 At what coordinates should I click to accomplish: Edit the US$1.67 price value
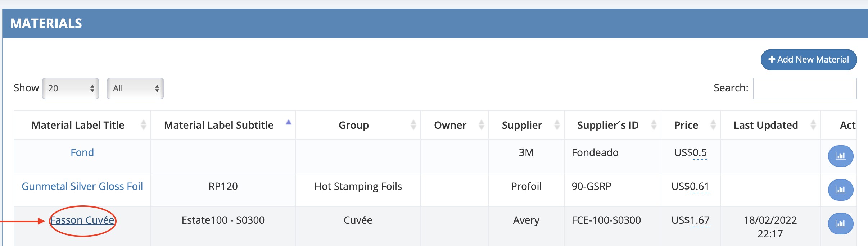pos(691,220)
